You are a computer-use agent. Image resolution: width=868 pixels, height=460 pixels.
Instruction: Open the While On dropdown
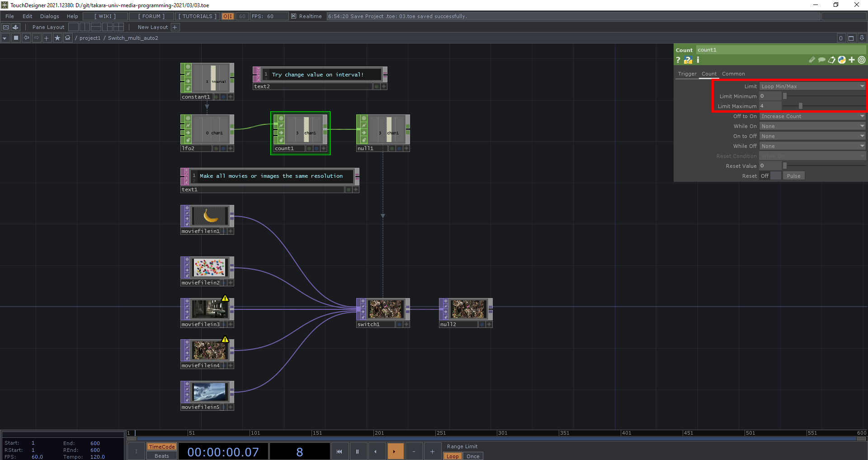812,126
